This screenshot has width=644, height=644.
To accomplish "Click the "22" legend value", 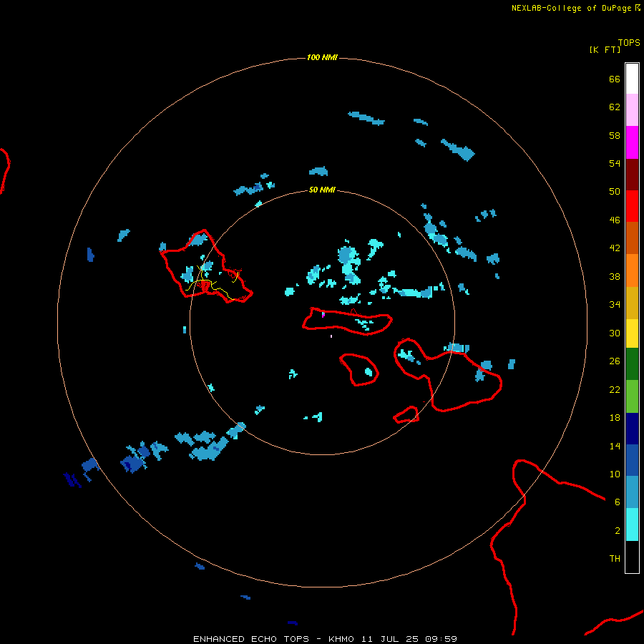I will tap(615, 389).
